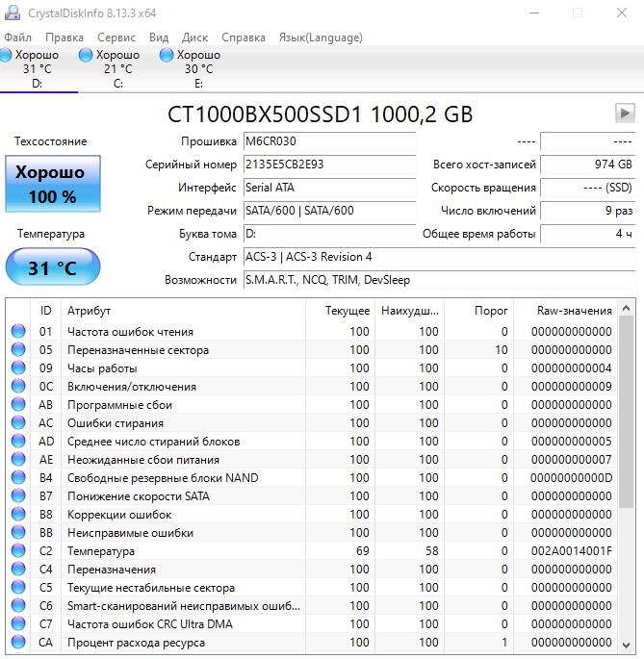Click the Serial ATA interface field
This screenshot has width=644, height=659.
pyautogui.click(x=330, y=188)
